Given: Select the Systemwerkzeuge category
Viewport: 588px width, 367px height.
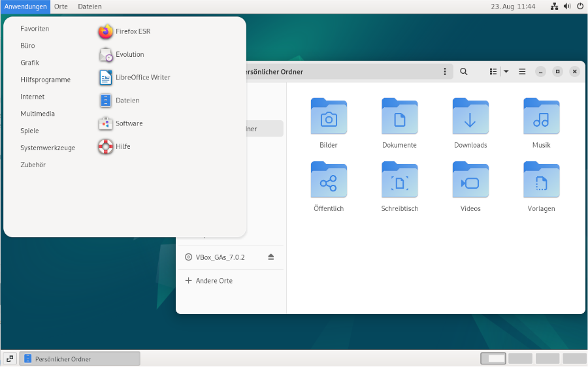Looking at the screenshot, I should [48, 148].
